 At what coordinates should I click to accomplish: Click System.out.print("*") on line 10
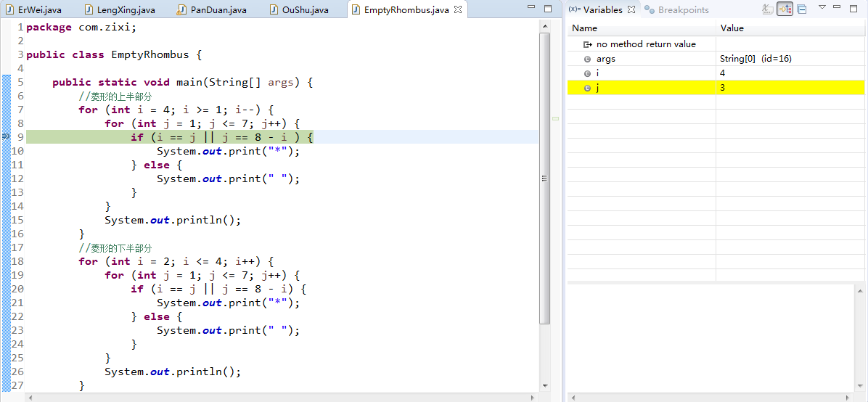point(228,151)
